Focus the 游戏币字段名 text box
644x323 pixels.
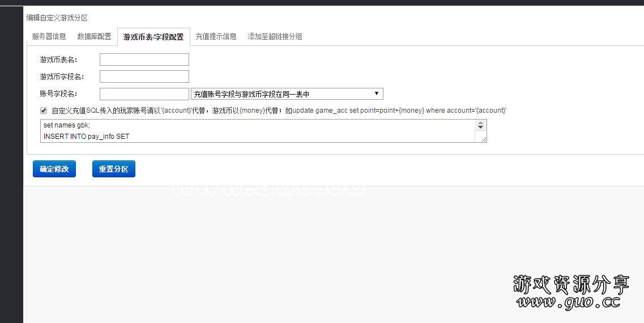[144, 76]
